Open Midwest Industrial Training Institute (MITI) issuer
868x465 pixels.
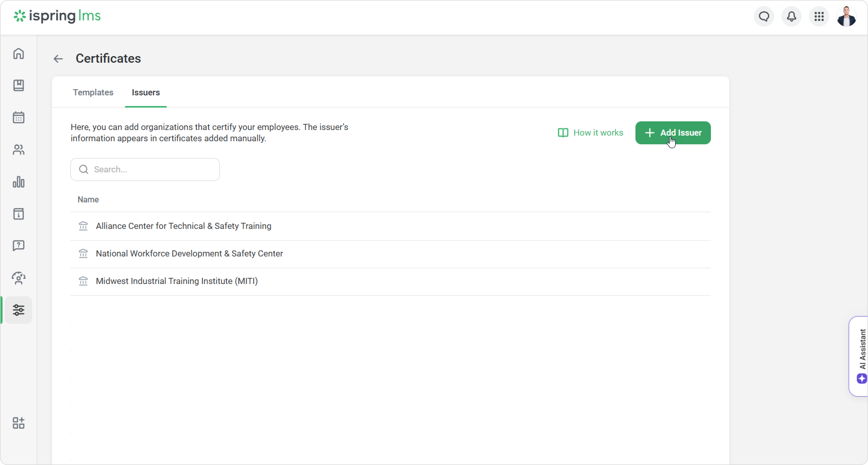tap(176, 281)
